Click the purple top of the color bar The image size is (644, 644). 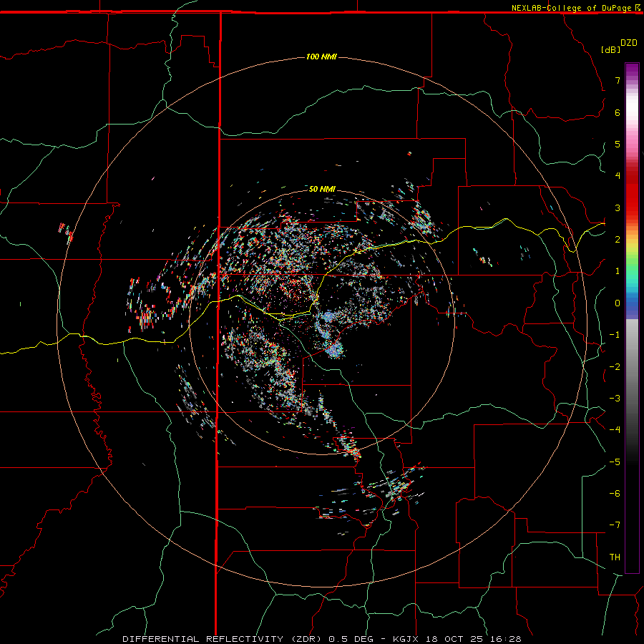click(632, 70)
